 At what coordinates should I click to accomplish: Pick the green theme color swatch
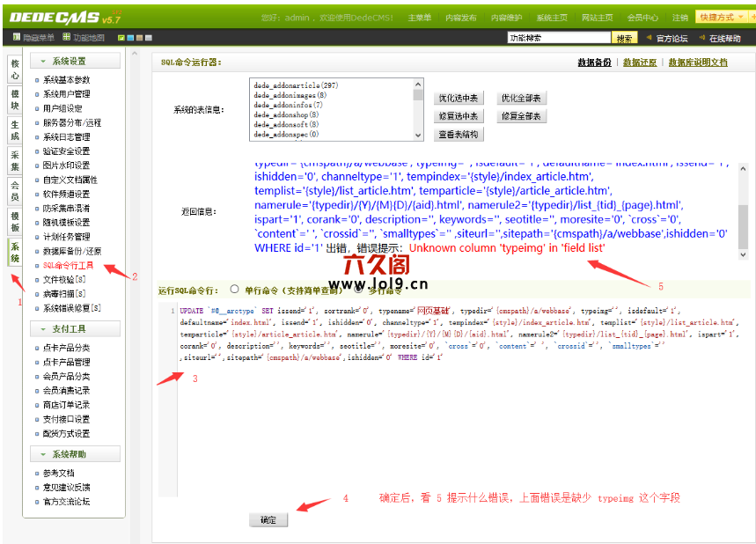click(x=121, y=38)
